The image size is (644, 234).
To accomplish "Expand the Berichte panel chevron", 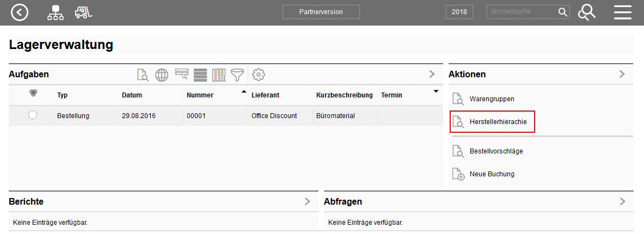I will click(308, 201).
